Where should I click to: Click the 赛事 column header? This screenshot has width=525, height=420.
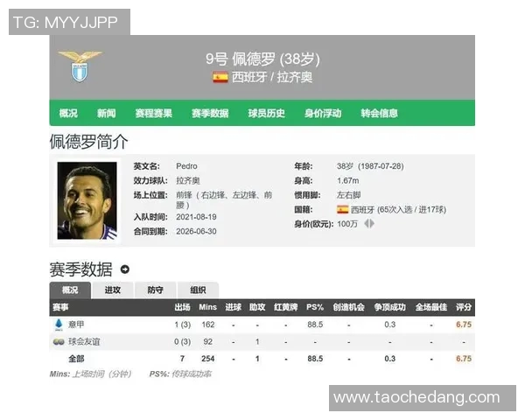point(60,307)
